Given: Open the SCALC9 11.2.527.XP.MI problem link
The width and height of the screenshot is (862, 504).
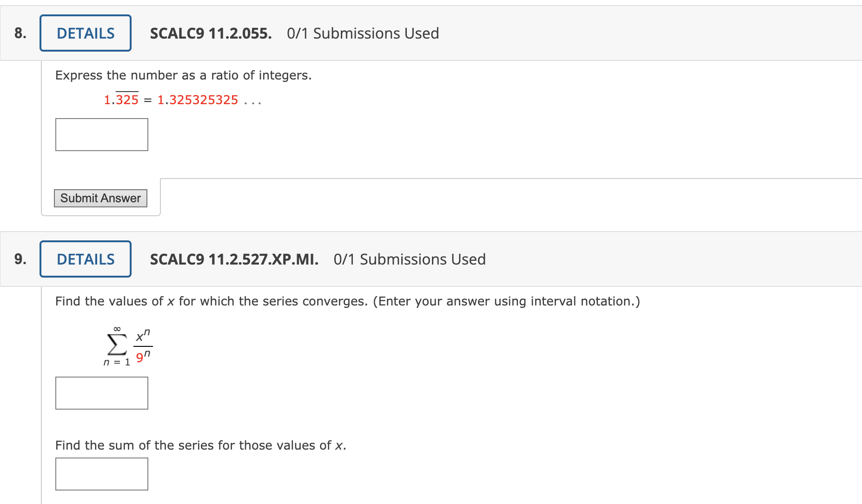Looking at the screenshot, I should (234, 259).
